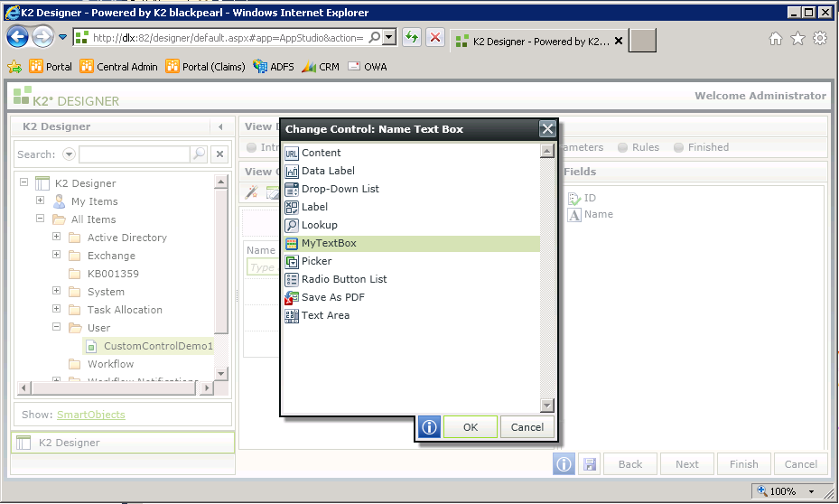Click the Content control URL icon

click(292, 153)
